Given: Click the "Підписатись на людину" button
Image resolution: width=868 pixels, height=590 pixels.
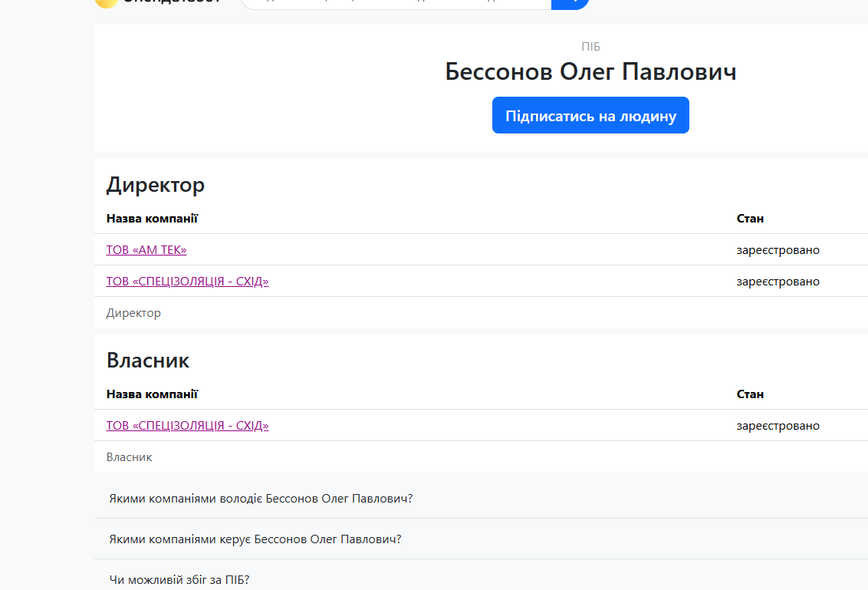Looking at the screenshot, I should [x=590, y=115].
